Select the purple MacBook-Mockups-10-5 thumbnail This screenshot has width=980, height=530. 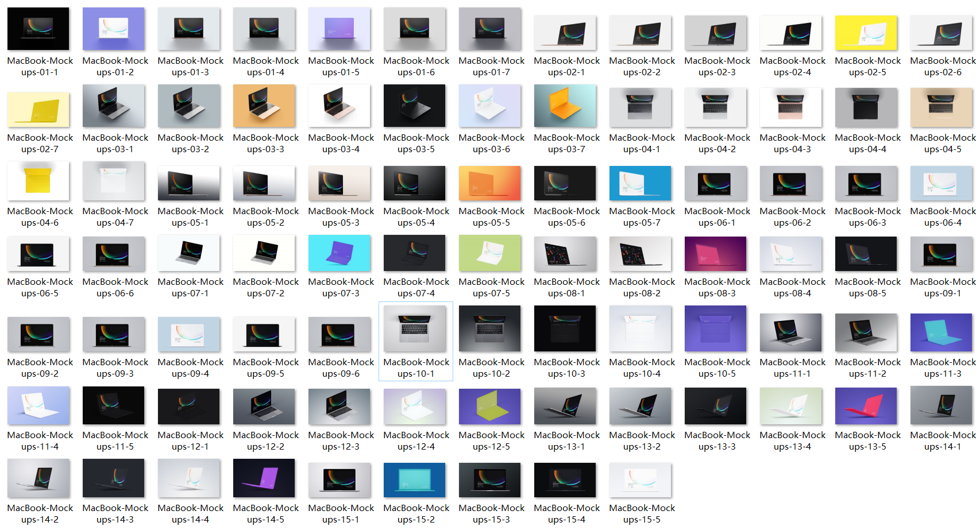click(x=716, y=328)
